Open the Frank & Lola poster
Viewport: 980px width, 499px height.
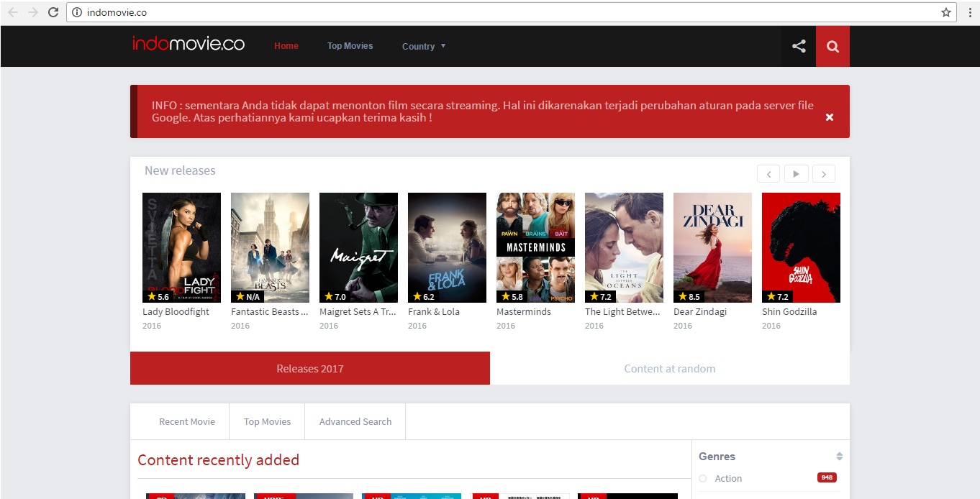coord(447,247)
